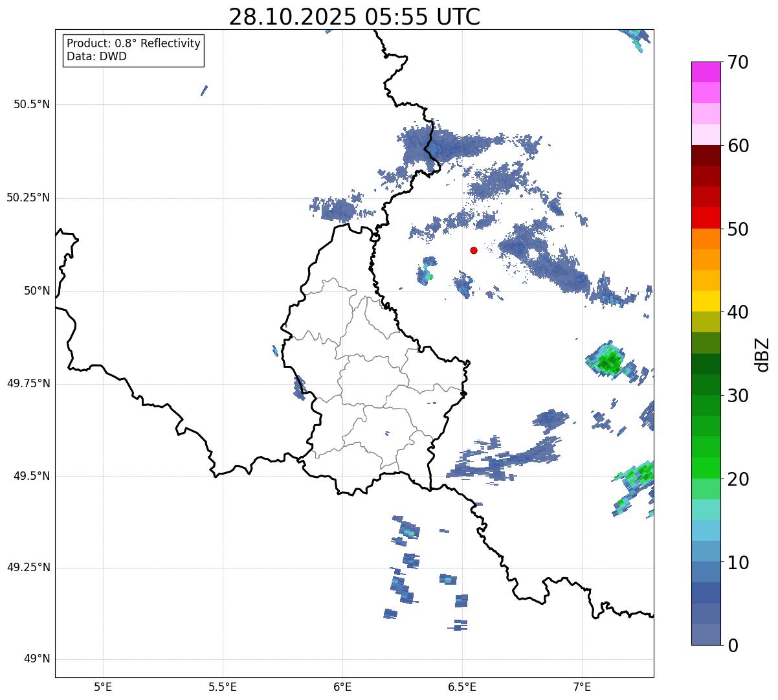Click the colorbar tick label '60'
The height and width of the screenshot is (700, 778).
point(738,146)
